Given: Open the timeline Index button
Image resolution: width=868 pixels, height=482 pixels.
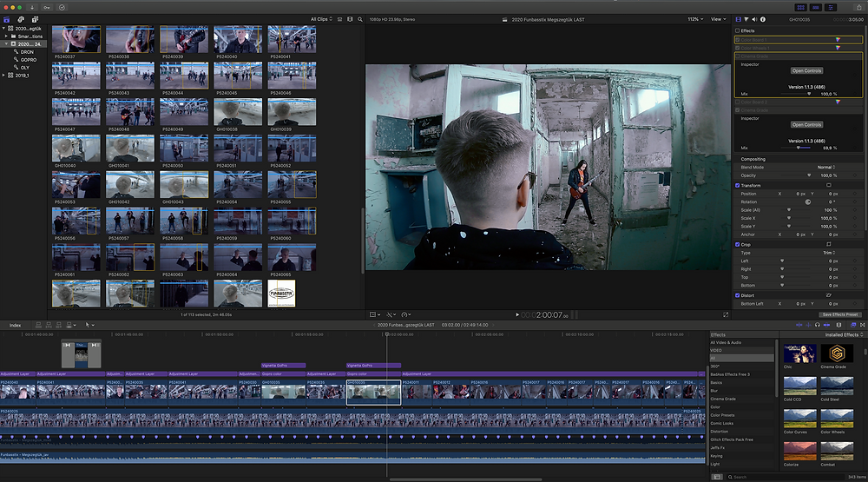Looking at the screenshot, I should coord(15,325).
